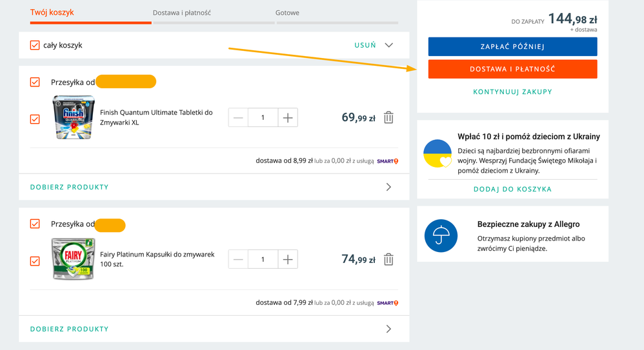Screen dimensions: 644x350
Task: Click the orange DOSTAWA I PŁATNOŚĆ button
Action: point(512,69)
